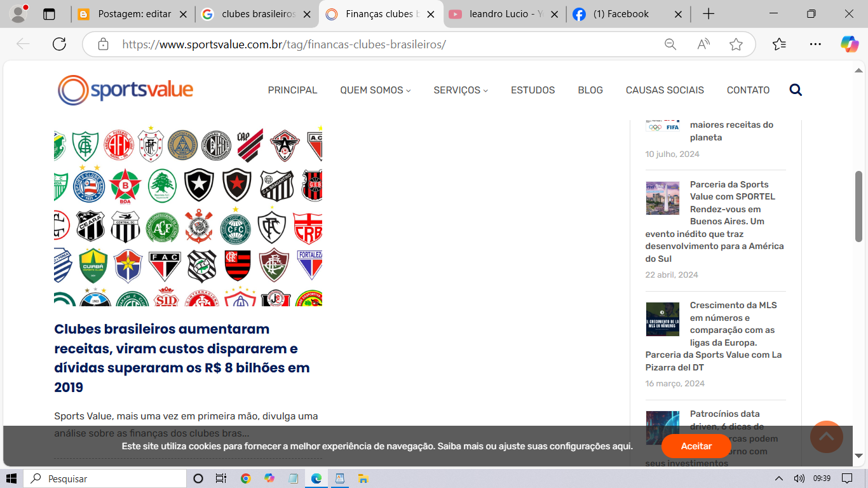Open File Explorer from the taskbar

pos(363,478)
